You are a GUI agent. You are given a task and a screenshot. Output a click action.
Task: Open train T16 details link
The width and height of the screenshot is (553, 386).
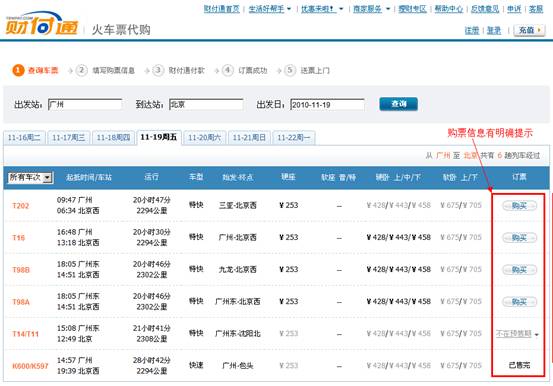point(18,238)
